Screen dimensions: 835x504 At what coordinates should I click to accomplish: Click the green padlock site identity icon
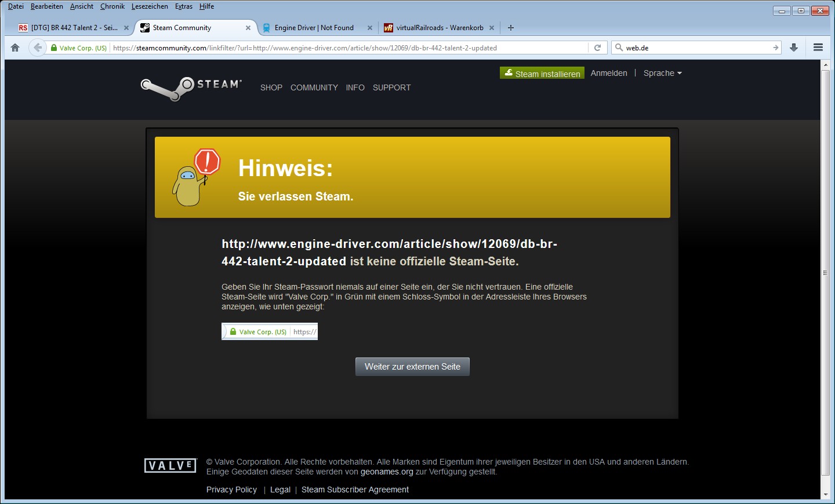(x=54, y=48)
